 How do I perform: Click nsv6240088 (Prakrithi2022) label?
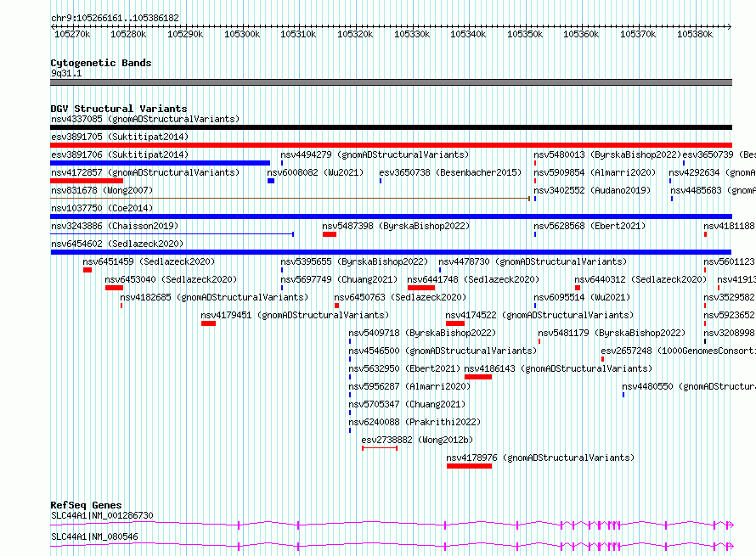point(415,422)
